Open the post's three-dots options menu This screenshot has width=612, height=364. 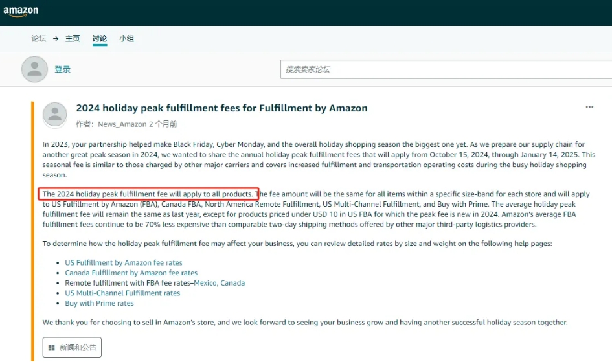pyautogui.click(x=589, y=107)
